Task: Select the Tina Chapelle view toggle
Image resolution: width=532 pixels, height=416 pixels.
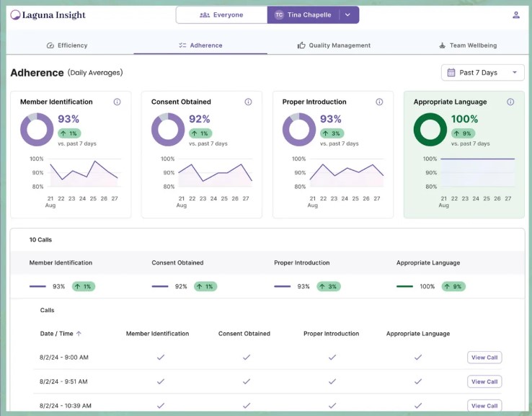Action: click(x=308, y=15)
